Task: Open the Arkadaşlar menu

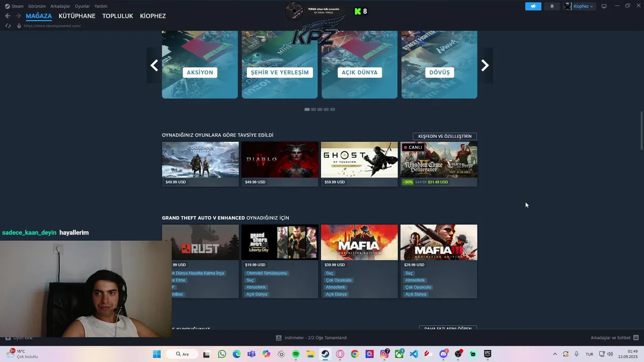Action: pos(60,6)
